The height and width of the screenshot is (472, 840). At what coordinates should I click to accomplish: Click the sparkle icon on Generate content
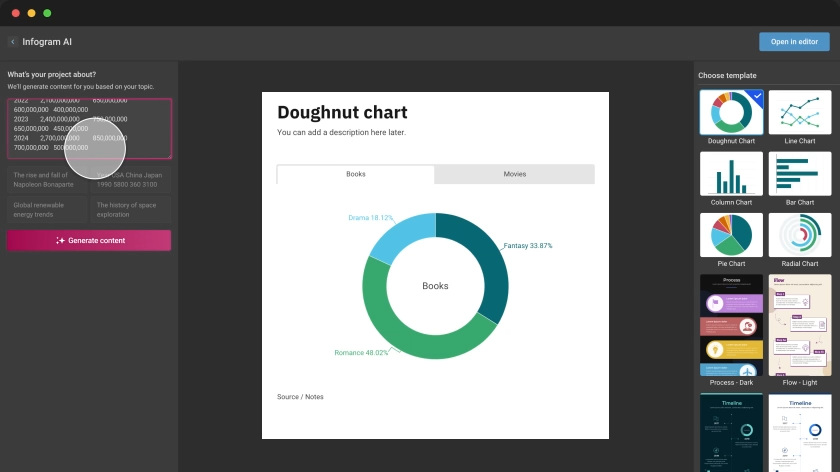point(60,241)
